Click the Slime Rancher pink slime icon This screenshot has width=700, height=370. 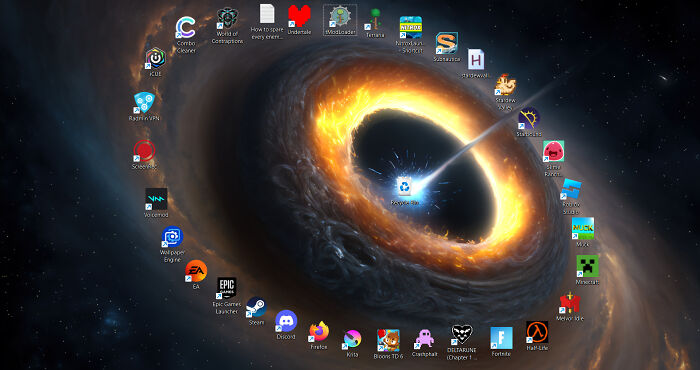point(553,151)
